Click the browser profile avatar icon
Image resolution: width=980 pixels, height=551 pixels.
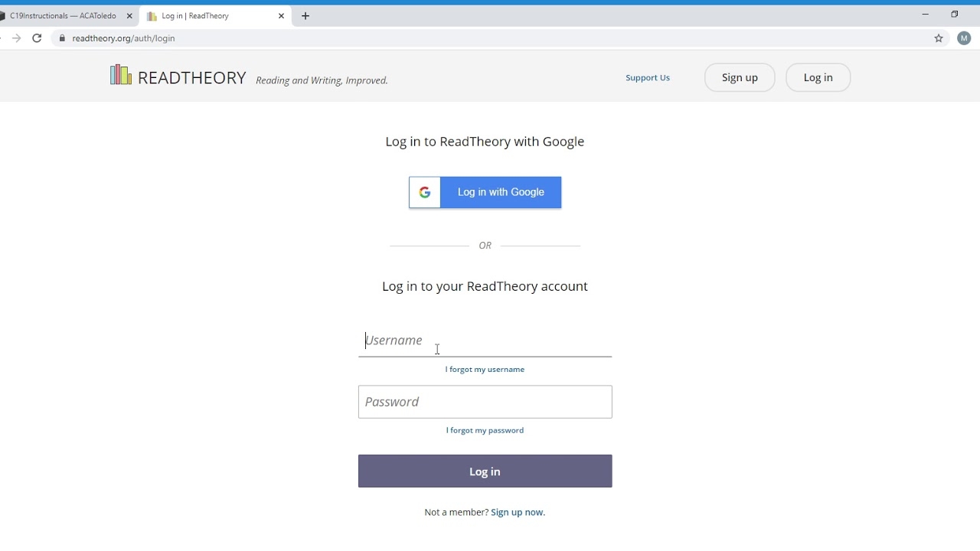964,37
